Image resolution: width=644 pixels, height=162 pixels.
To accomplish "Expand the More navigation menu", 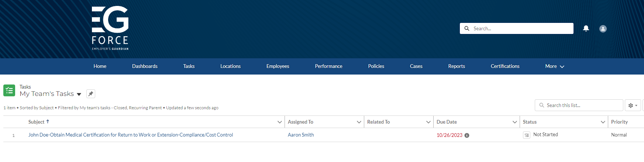I will coord(554,66).
